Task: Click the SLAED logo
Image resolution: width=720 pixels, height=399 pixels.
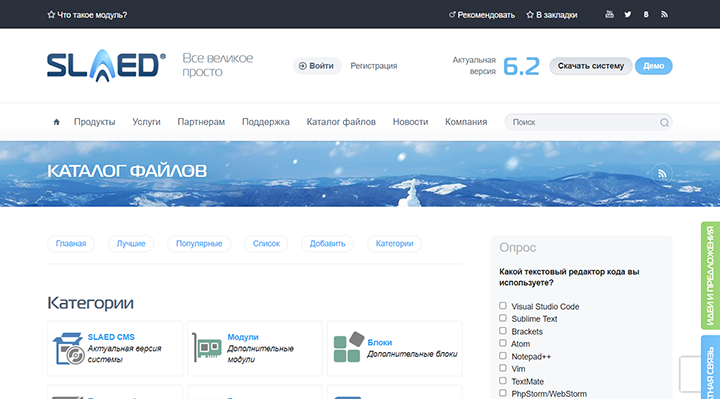Action: tap(106, 65)
